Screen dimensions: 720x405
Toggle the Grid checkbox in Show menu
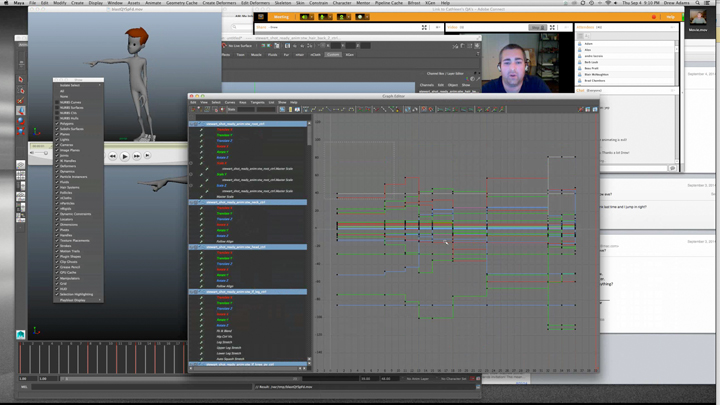66,283
